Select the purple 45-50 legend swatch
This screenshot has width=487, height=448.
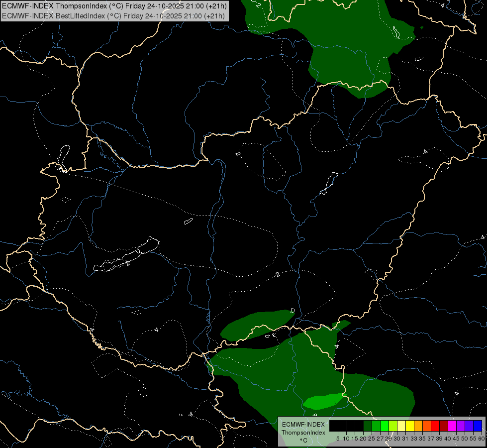point(461,426)
